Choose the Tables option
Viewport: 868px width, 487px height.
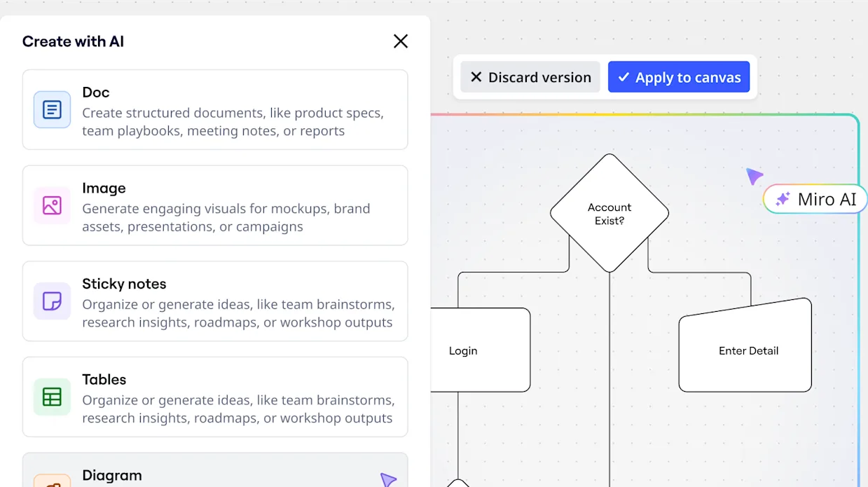(x=215, y=397)
